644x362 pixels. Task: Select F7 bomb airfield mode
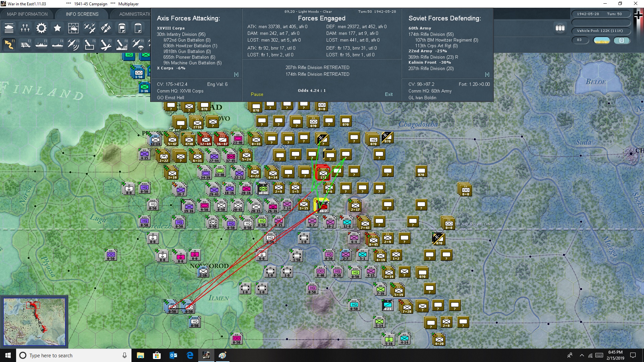(106, 45)
